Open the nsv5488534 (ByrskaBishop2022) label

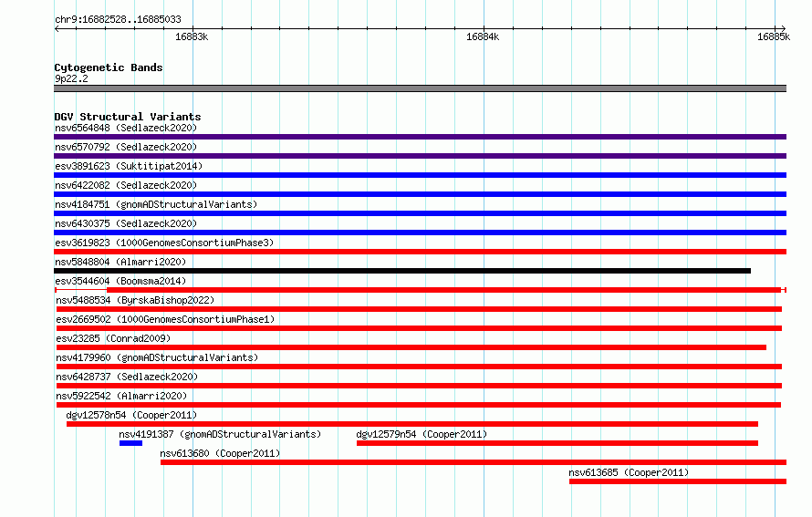[135, 300]
